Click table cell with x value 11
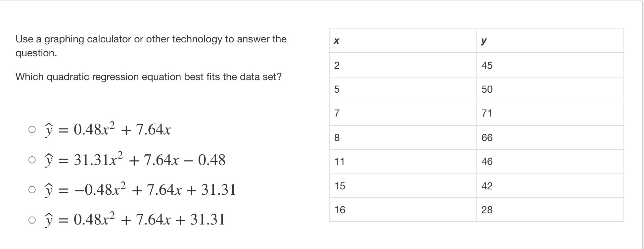 403,161
